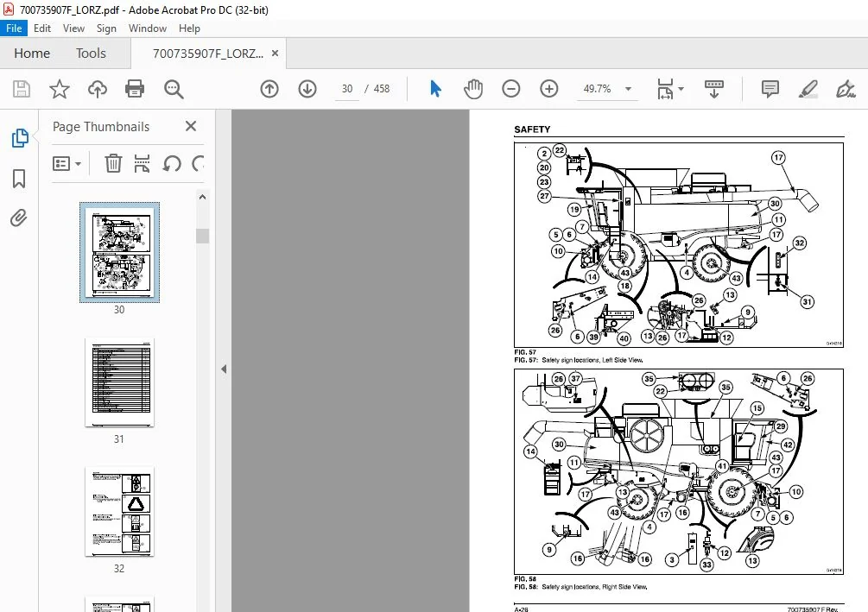Click the thumbnails panel scrollbar handle
Viewport: 868px width, 612px height.
pyautogui.click(x=203, y=236)
